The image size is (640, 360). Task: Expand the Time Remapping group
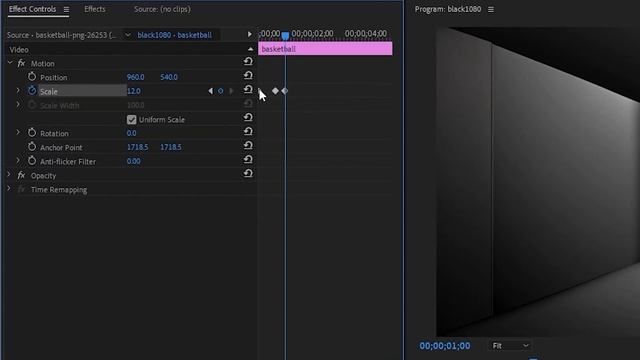(x=9, y=189)
